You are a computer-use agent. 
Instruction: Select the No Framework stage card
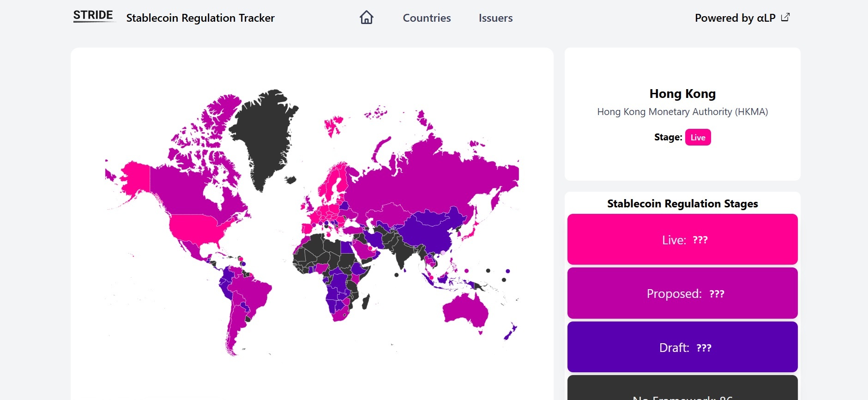point(682,388)
